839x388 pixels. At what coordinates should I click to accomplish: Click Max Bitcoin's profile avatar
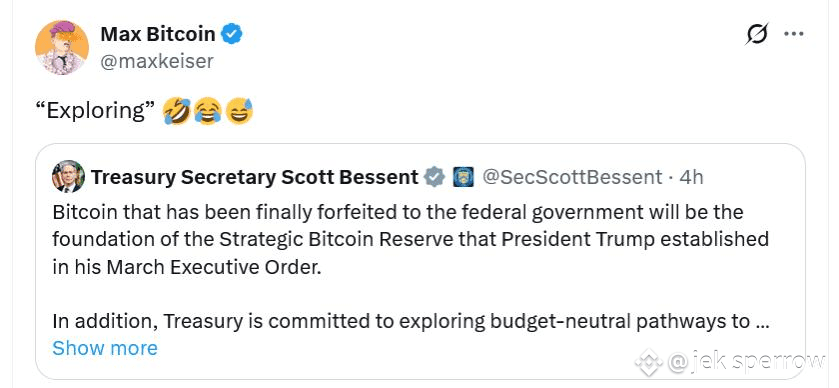click(62, 48)
